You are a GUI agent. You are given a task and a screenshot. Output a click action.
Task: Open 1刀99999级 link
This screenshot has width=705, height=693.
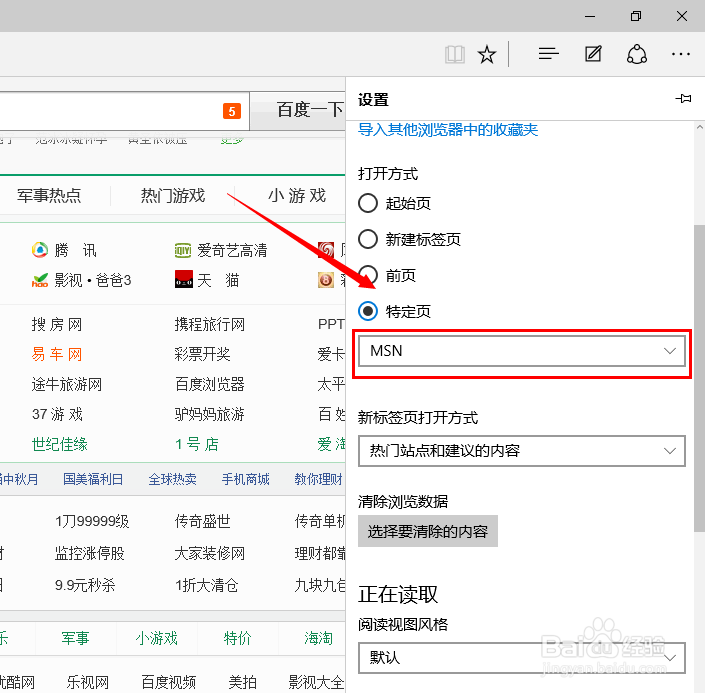tap(92, 521)
